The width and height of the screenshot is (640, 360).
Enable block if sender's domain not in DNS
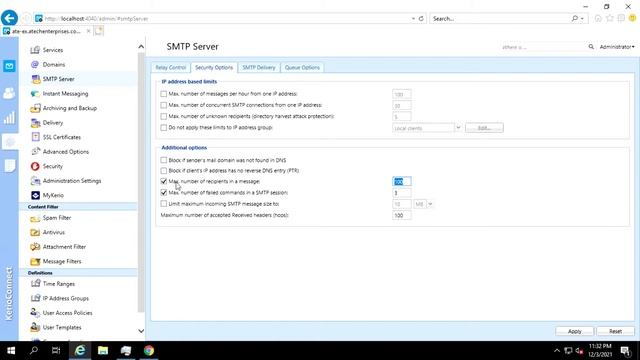(x=164, y=160)
